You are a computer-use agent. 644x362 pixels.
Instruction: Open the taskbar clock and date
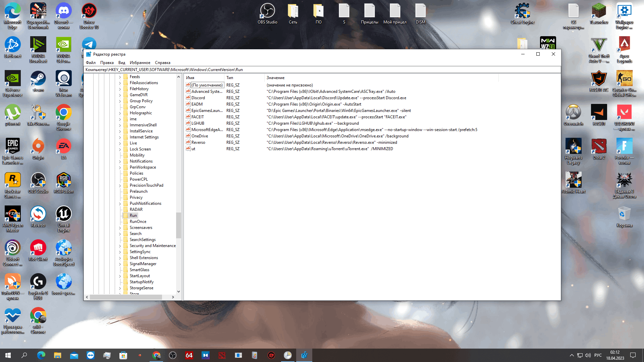click(x=615, y=355)
